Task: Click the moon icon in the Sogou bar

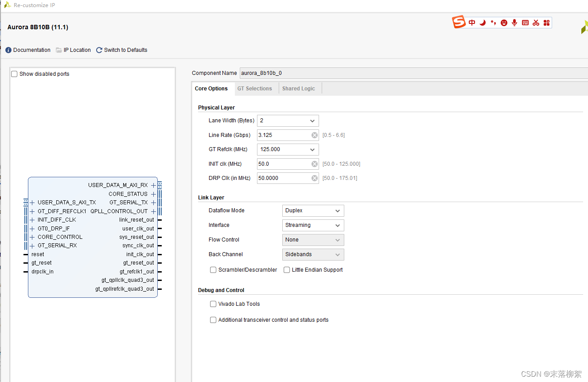Action: click(483, 23)
